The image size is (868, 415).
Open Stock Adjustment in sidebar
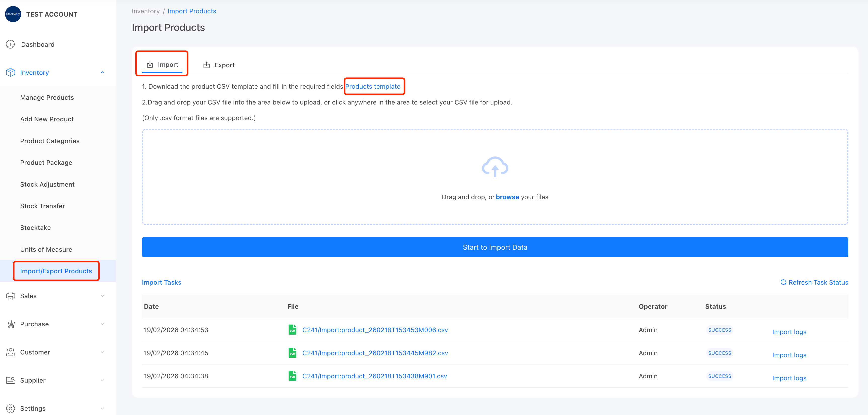click(47, 184)
